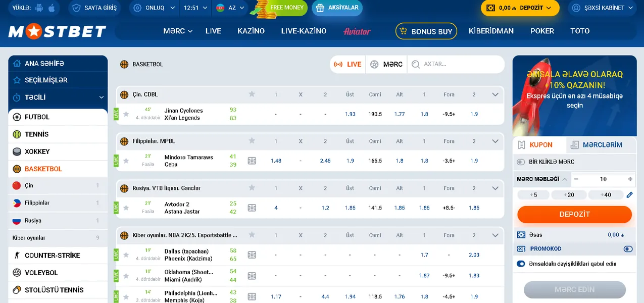The height and width of the screenshot is (303, 644).
Task: Toggle accept odds changes option
Action: pyautogui.click(x=521, y=264)
